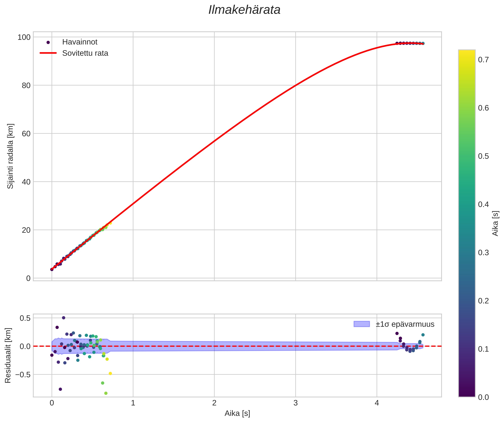The width and height of the screenshot is (504, 422).
Task: Click the highest residual point at 0.5
Action: pyautogui.click(x=64, y=318)
